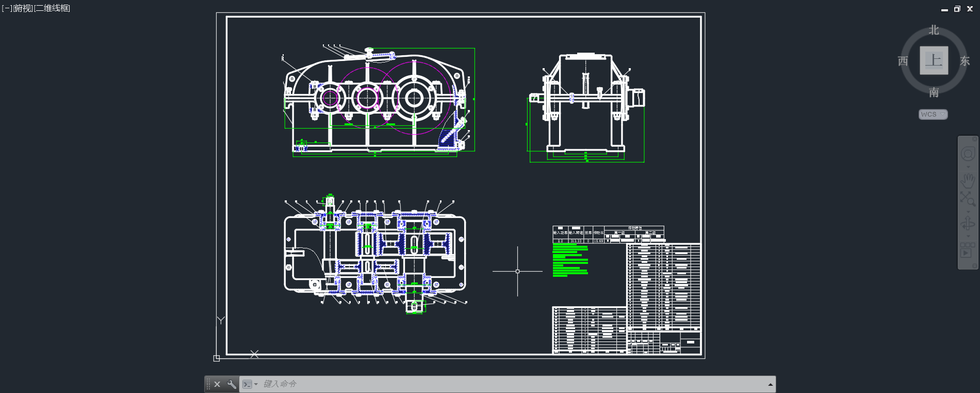Expand command history with the up arrow
980x393 pixels.
770,384
